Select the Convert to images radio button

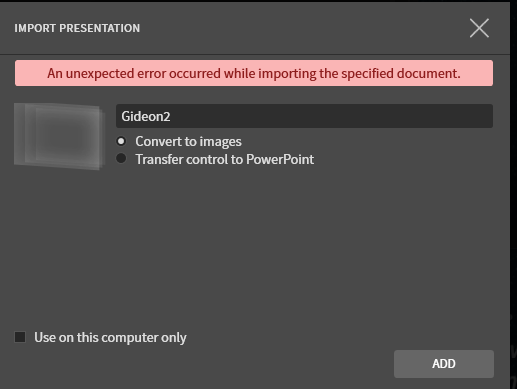tap(121, 141)
